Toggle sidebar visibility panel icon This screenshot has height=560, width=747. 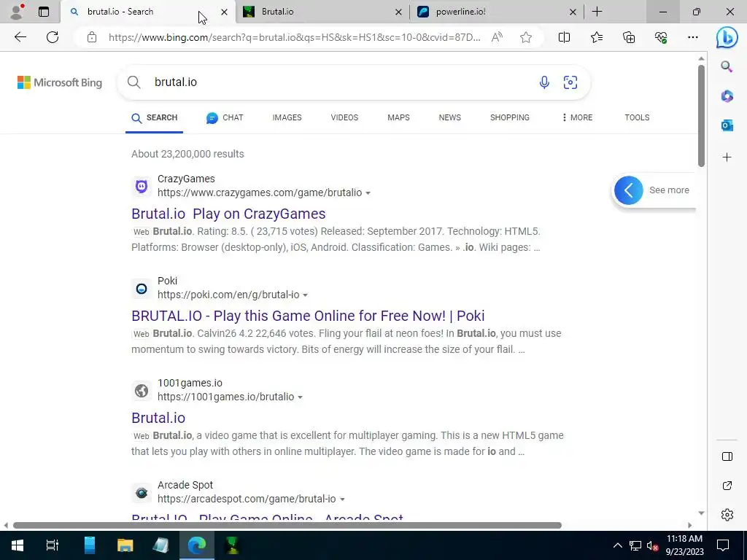coord(727,456)
